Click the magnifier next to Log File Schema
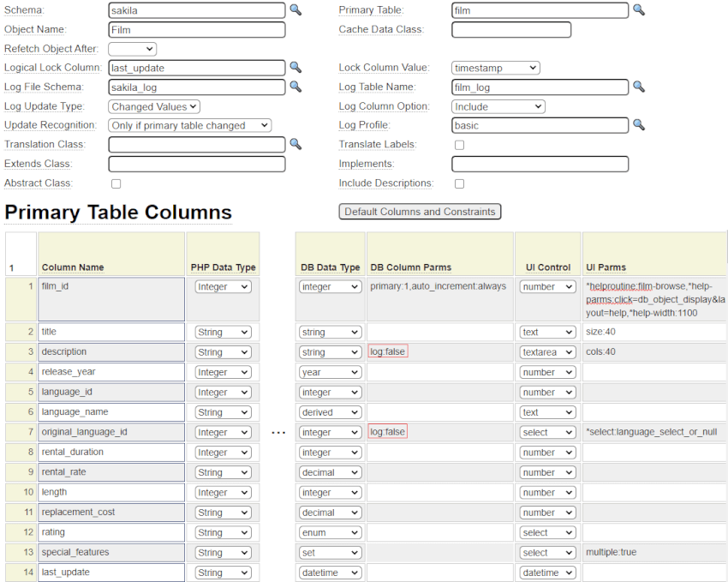Viewport: 728px width, 582px height. click(295, 87)
